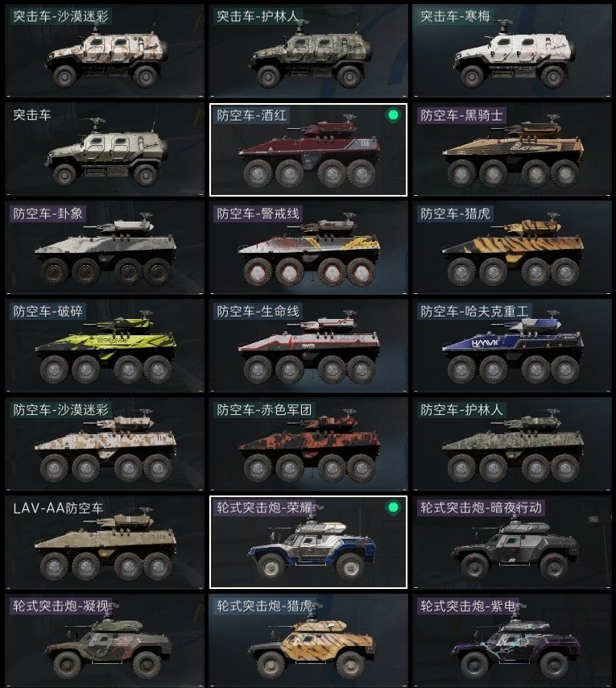616x688 pixels.
Task: Select the 防空车-护林人 camo skin
Action: (511, 444)
